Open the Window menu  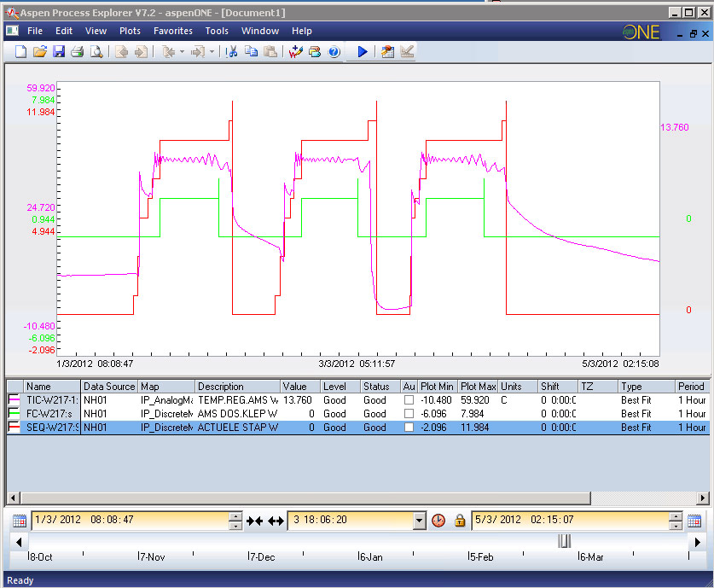point(260,31)
